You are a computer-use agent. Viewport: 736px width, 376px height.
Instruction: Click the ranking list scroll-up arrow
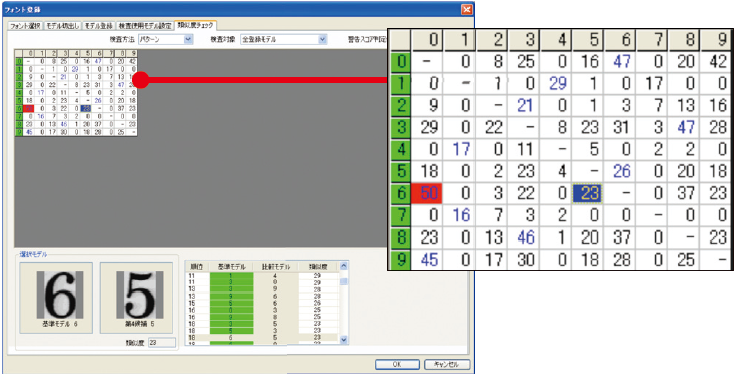[344, 266]
